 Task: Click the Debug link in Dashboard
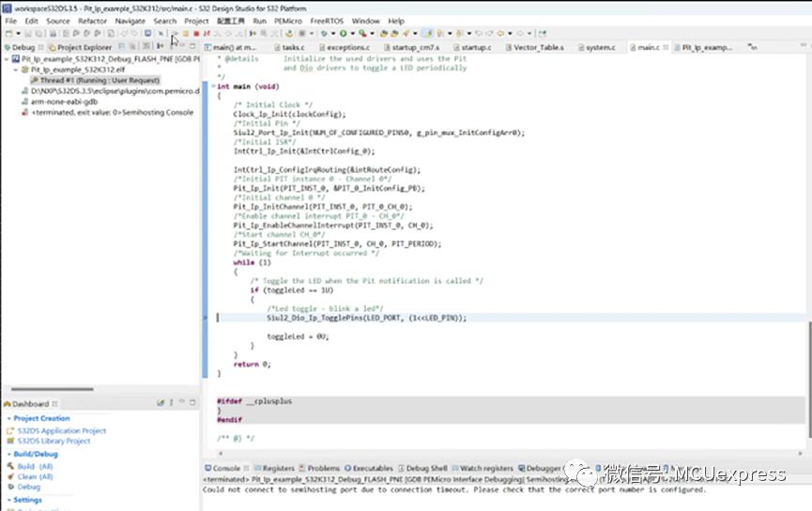(28, 488)
